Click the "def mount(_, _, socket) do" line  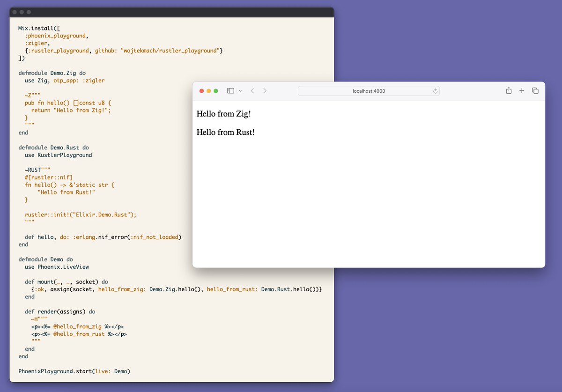pos(67,282)
